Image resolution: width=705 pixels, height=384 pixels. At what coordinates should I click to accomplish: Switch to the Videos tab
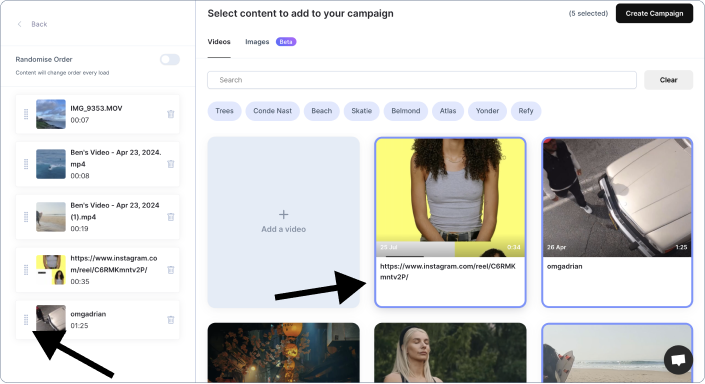[219, 42]
